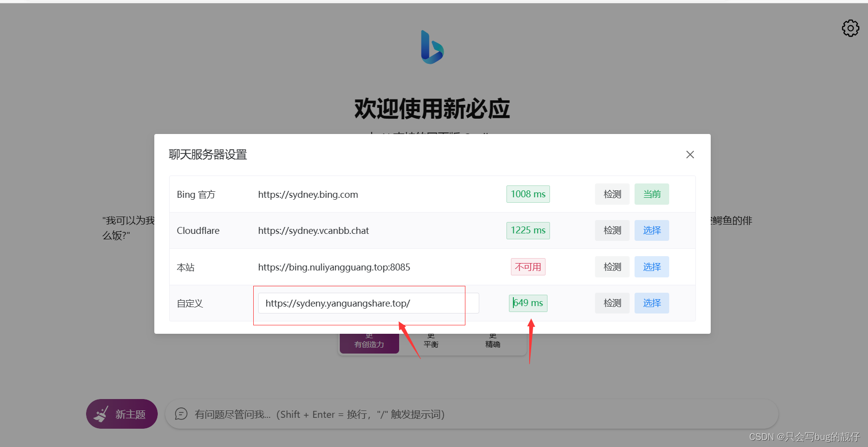Image resolution: width=868 pixels, height=447 pixels.
Task: Select the 本站 server
Action: point(652,267)
